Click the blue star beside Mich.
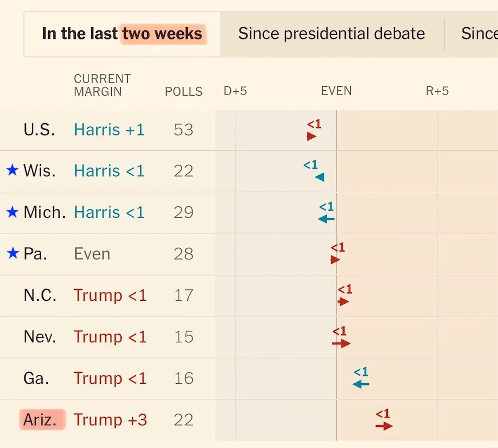 12,212
